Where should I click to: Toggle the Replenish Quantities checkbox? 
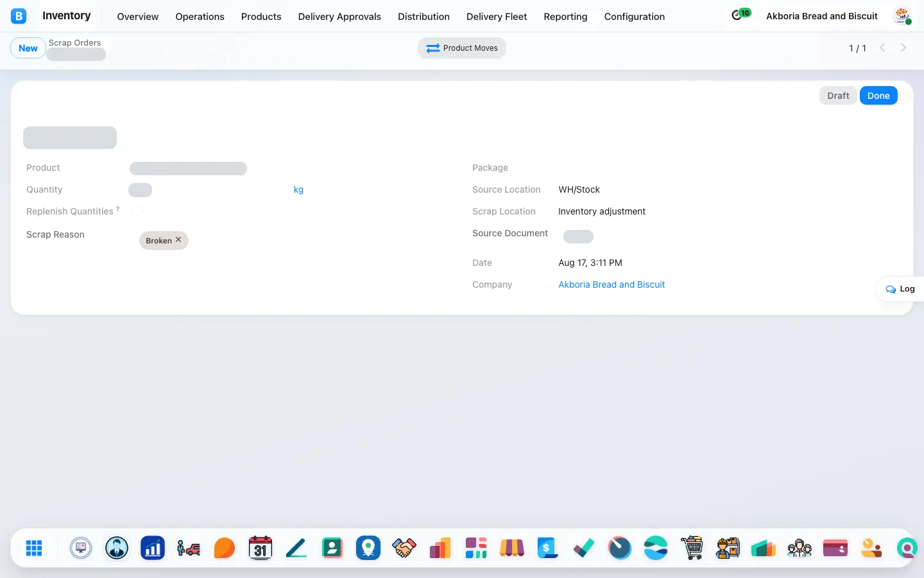coord(137,211)
